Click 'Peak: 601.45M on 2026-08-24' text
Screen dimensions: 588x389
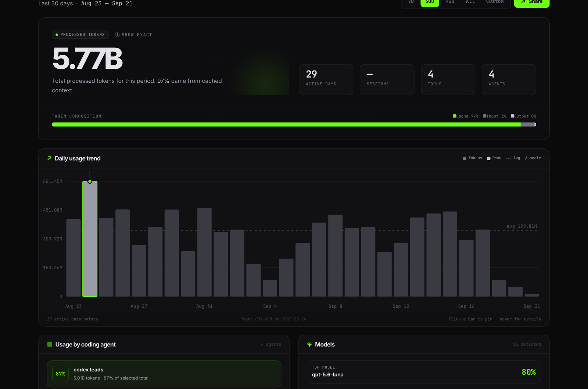(273, 319)
